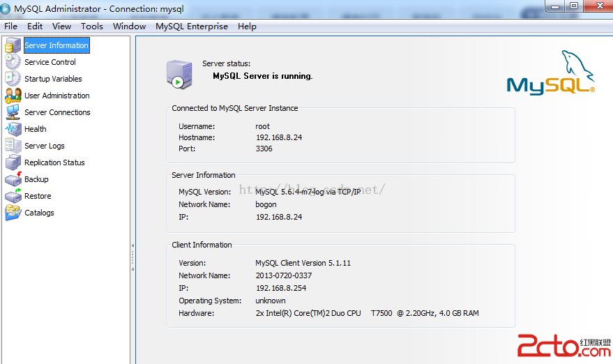Click the network name bogon
The height and width of the screenshot is (364, 613).
pyautogui.click(x=266, y=204)
